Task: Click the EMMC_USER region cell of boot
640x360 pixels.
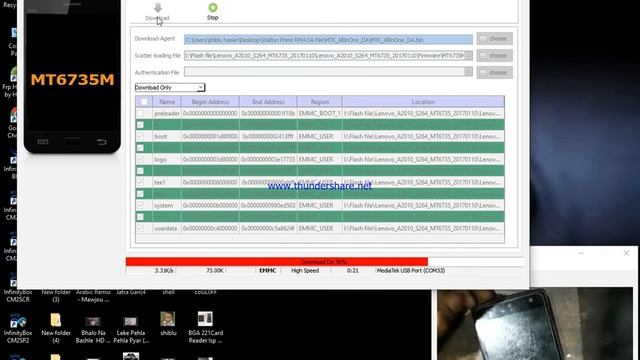Action: (x=320, y=136)
